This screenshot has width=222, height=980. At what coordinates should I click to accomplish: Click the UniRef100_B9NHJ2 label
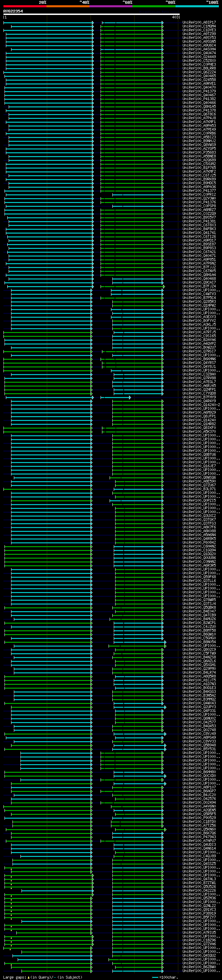coord(199,141)
